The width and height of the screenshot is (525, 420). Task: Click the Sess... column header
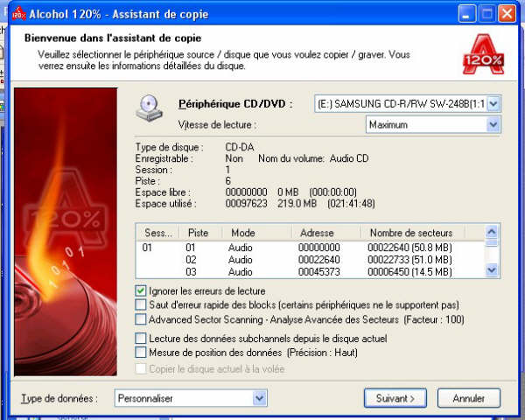click(157, 233)
